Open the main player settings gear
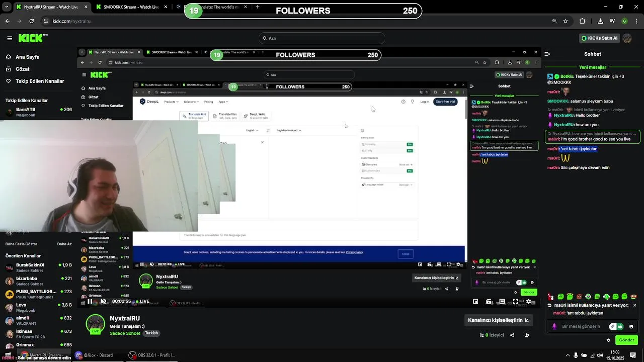Viewport: 644px width, 362px height. pyautogui.click(x=528, y=301)
